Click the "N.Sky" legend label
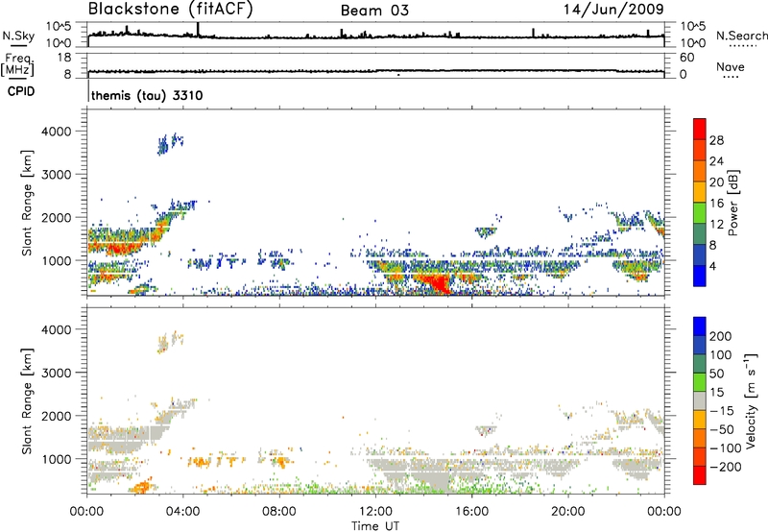Viewport: 768px width, 532px height. [x=18, y=36]
